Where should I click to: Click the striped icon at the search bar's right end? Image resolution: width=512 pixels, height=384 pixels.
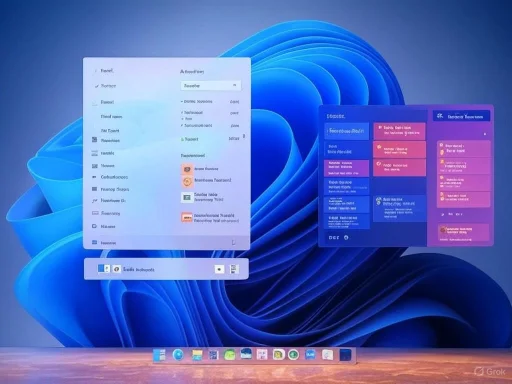(234, 269)
